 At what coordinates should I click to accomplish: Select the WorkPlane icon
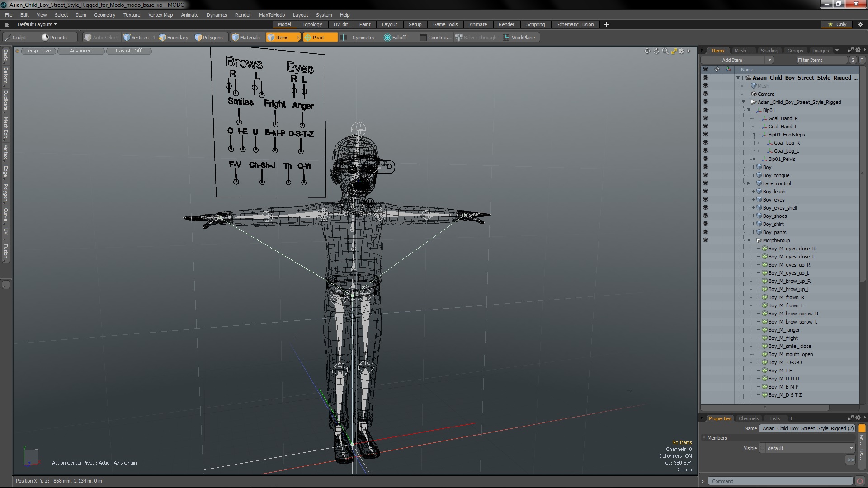click(x=505, y=37)
